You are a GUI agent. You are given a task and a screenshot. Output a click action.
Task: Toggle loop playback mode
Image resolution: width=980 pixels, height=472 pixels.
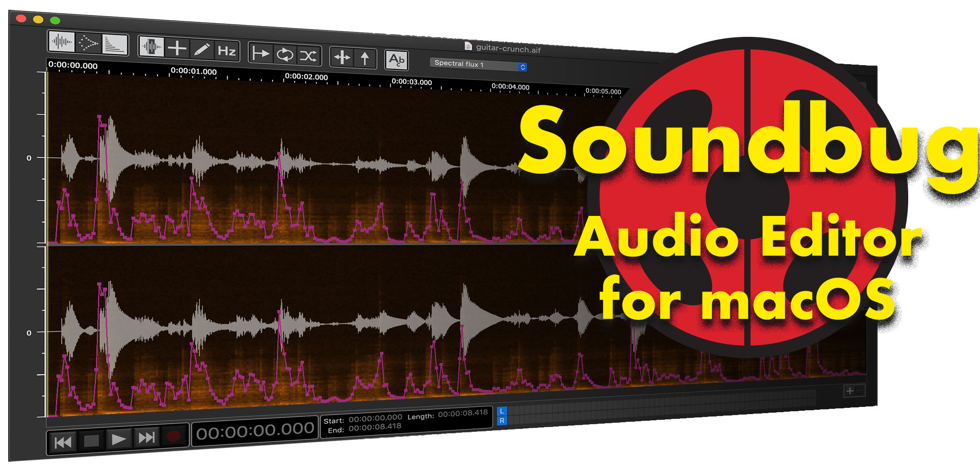[285, 54]
